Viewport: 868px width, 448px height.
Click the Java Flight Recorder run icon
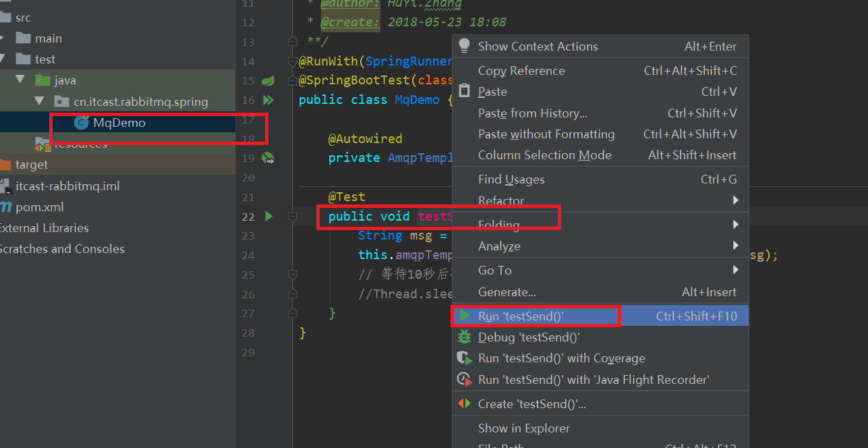click(464, 380)
